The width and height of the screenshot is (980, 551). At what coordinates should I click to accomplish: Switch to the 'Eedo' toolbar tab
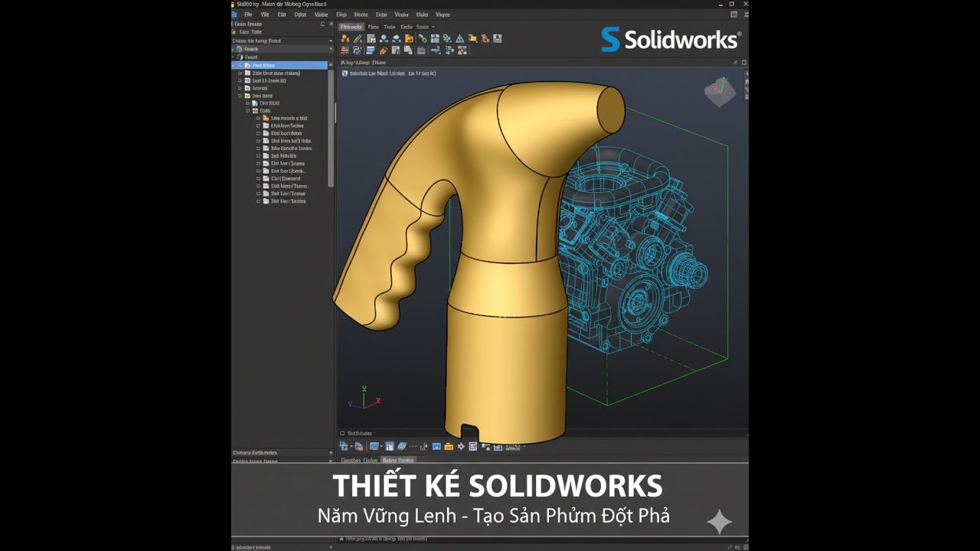coord(407,27)
